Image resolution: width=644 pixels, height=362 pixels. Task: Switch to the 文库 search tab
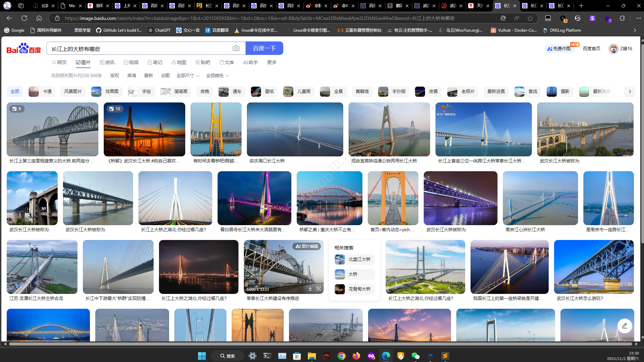pyautogui.click(x=227, y=62)
